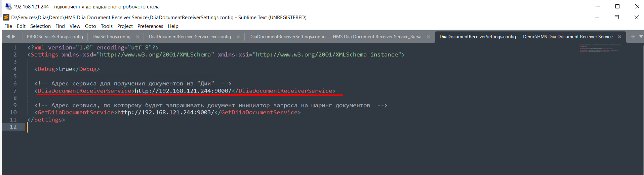644x175 pixels.
Task: Open the Preferences menu
Action: click(x=150, y=26)
